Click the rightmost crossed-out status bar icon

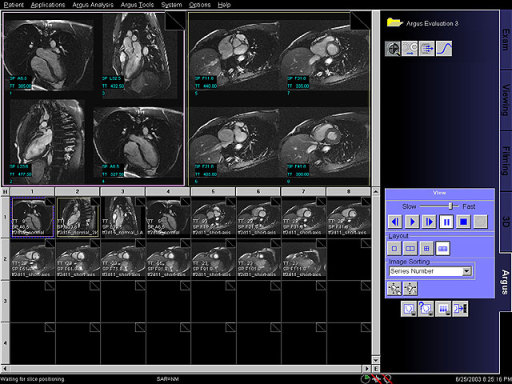tap(387, 379)
